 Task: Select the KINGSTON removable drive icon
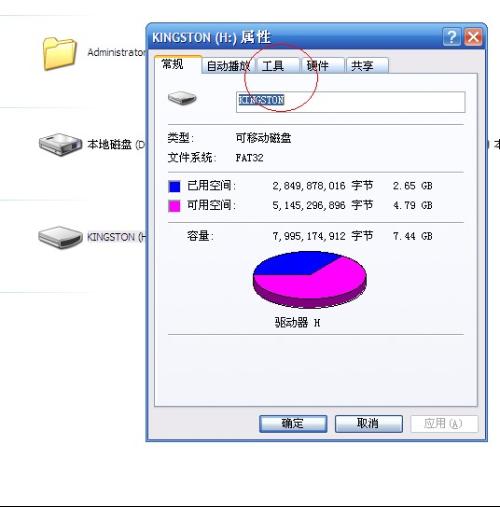[x=60, y=237]
